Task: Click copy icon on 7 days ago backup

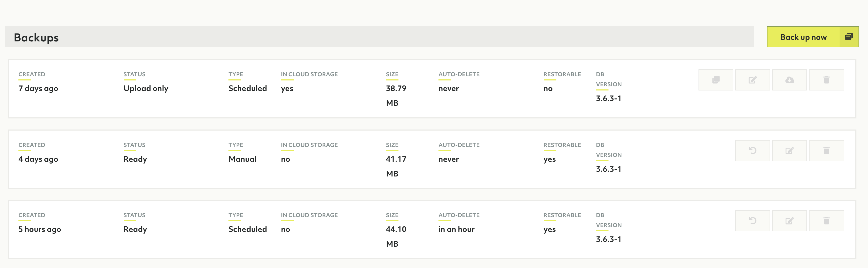Action: point(715,80)
